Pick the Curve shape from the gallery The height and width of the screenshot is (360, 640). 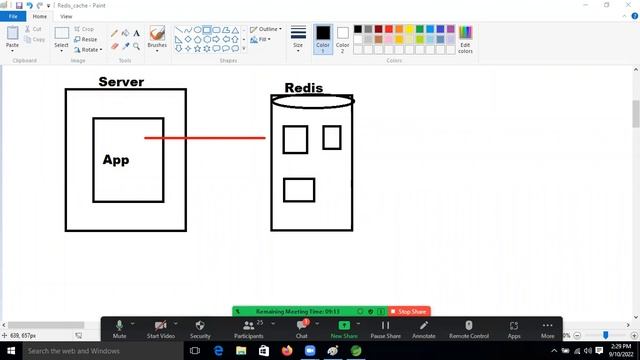[188, 30]
